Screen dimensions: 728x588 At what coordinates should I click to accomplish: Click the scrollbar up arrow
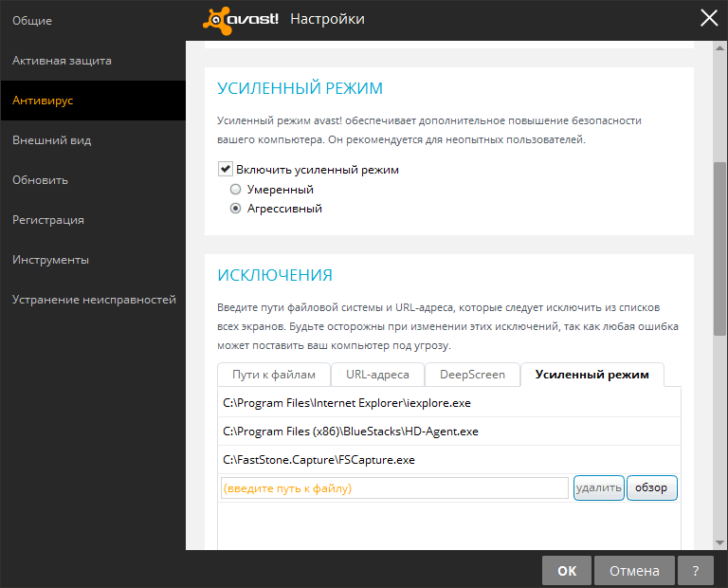coord(719,47)
